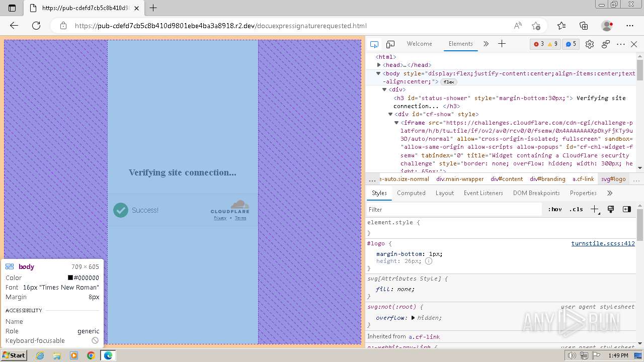Switch to the Elements tab
644x362 pixels.
click(x=461, y=44)
